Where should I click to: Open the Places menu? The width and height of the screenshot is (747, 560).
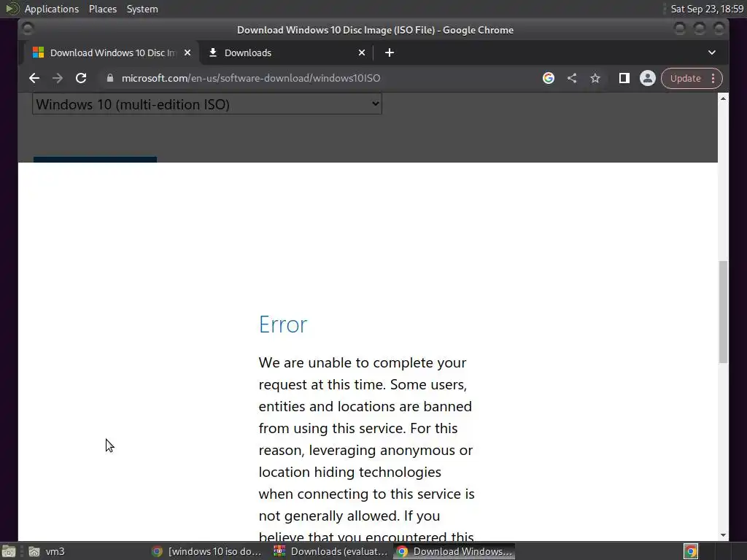click(102, 9)
